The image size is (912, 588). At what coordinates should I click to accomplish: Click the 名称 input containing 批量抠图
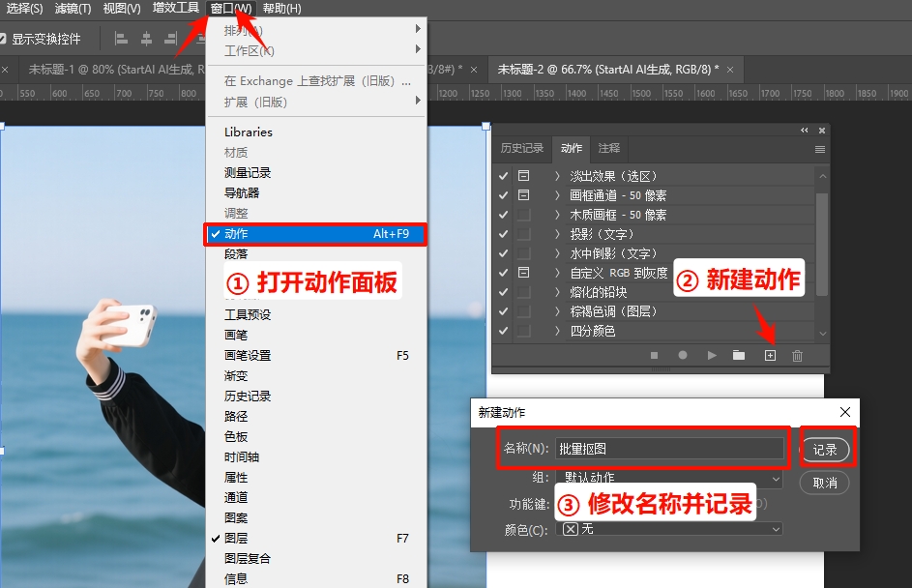point(667,448)
